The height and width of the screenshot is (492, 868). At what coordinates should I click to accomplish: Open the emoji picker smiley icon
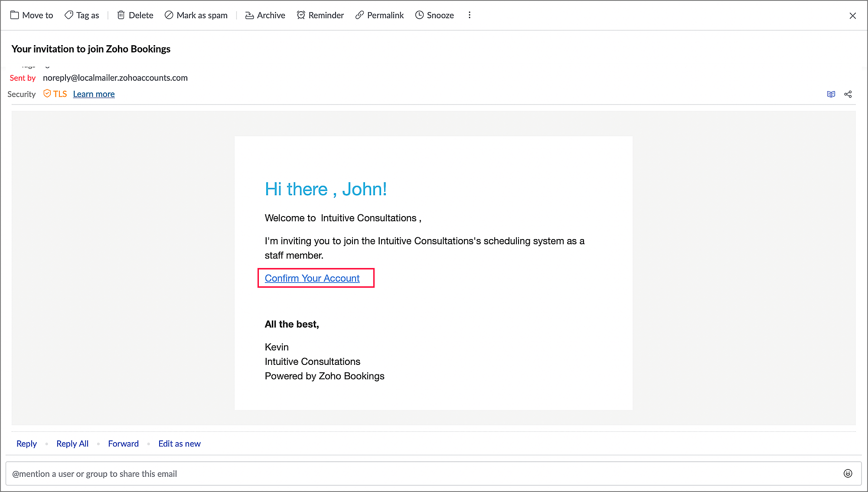click(x=848, y=473)
